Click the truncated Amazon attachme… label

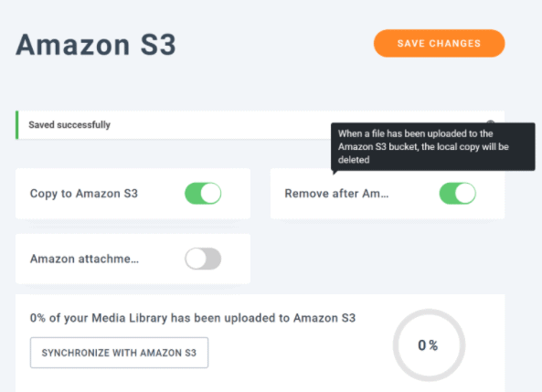[x=84, y=259]
